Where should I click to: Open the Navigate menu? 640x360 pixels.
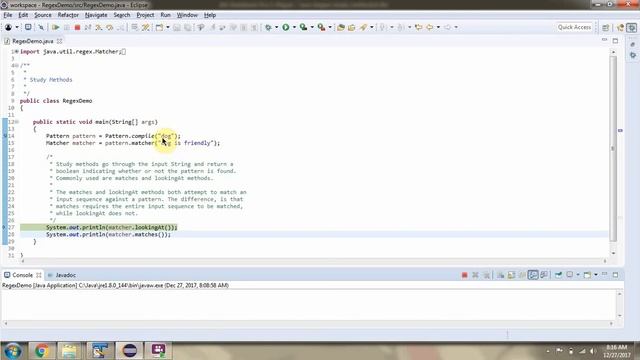[x=96, y=15]
